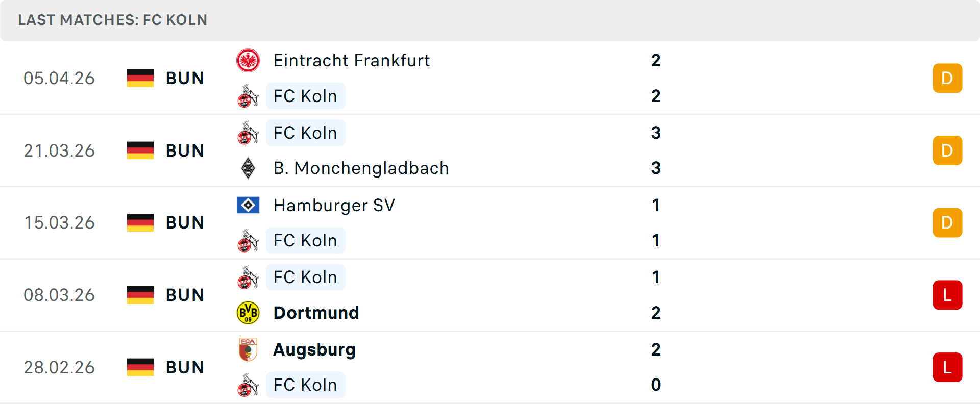The height and width of the screenshot is (404, 980).
Task: Click BUN league label on 15.03.26 row
Action: point(185,223)
